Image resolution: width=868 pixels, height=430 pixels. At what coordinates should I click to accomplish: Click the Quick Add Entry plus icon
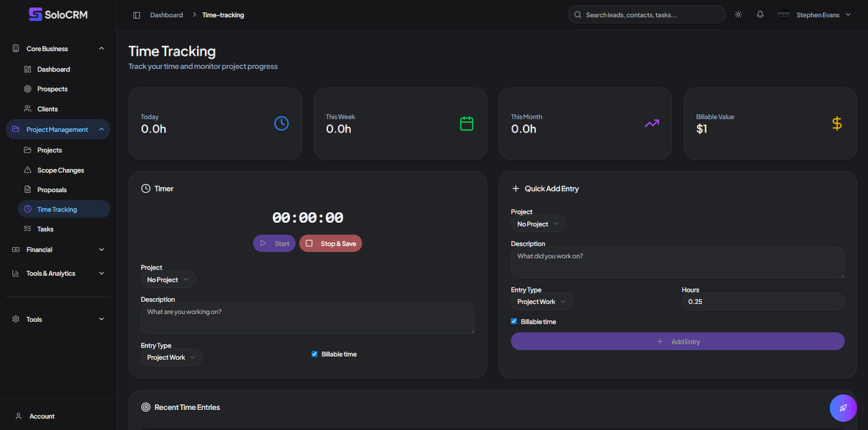(x=516, y=188)
